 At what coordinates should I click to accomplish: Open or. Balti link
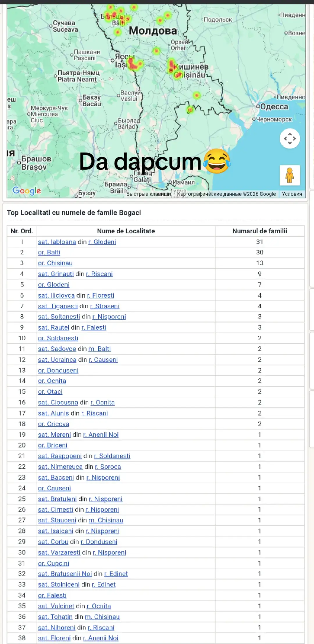49,252
